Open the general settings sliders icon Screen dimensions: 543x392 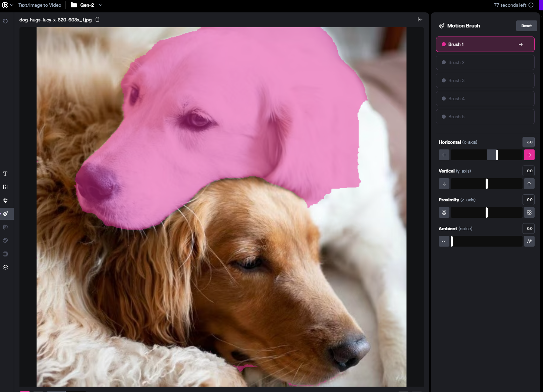click(x=5, y=187)
